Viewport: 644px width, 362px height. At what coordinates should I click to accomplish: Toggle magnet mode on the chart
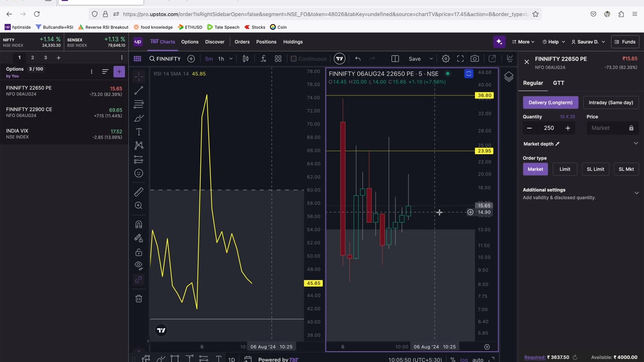(139, 224)
